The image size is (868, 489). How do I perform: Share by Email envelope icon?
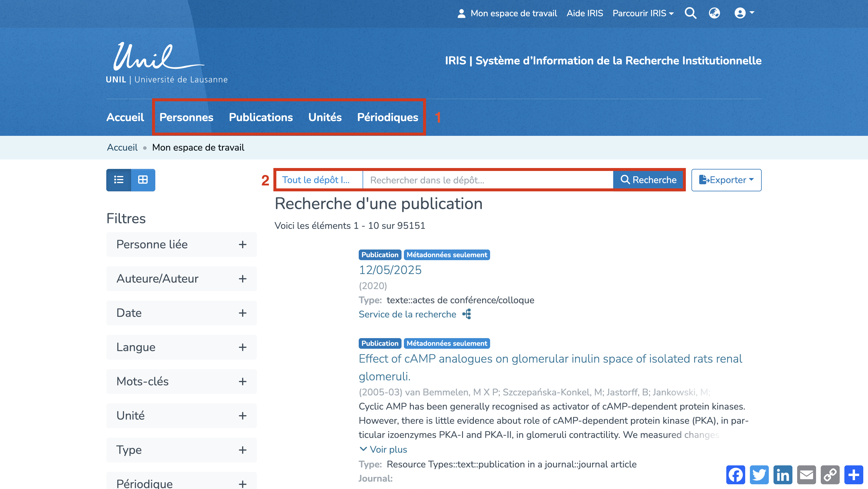(806, 475)
